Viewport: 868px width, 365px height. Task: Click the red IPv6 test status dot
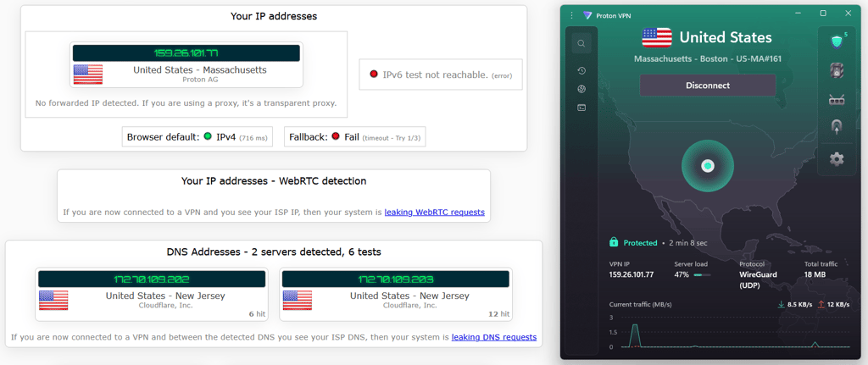[374, 75]
